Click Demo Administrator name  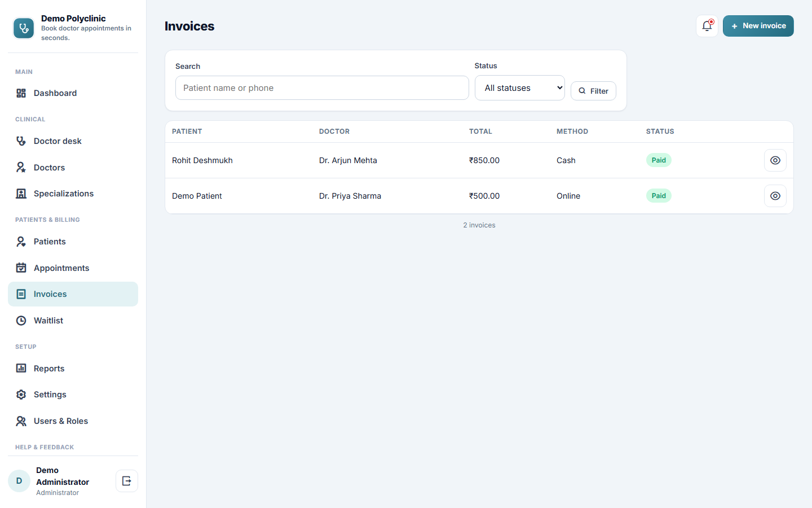point(62,476)
